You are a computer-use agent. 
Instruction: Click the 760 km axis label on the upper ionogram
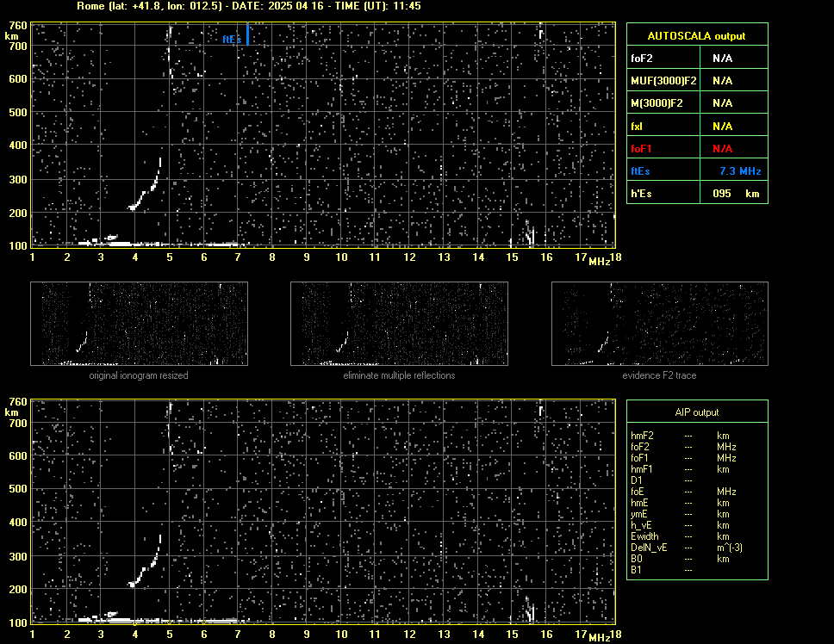coord(18,26)
